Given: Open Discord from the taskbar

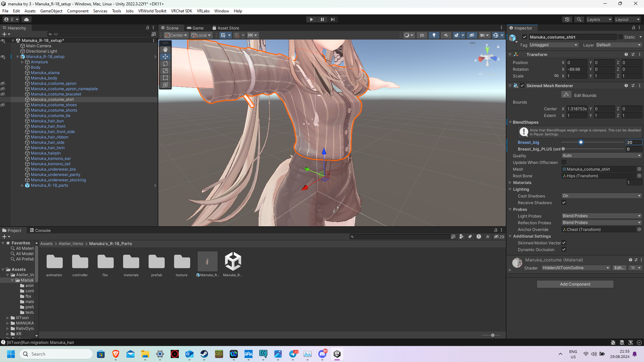Looking at the screenshot, I should [322, 354].
